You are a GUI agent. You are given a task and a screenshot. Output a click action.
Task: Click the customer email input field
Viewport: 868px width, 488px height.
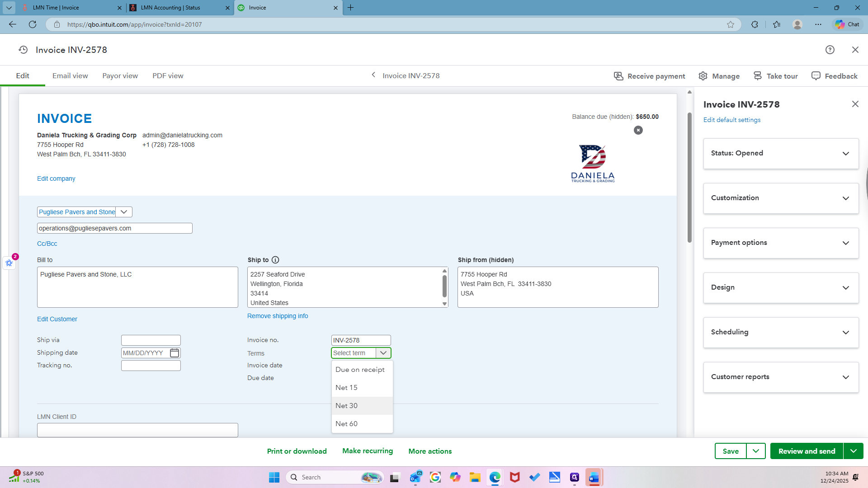[115, 228]
